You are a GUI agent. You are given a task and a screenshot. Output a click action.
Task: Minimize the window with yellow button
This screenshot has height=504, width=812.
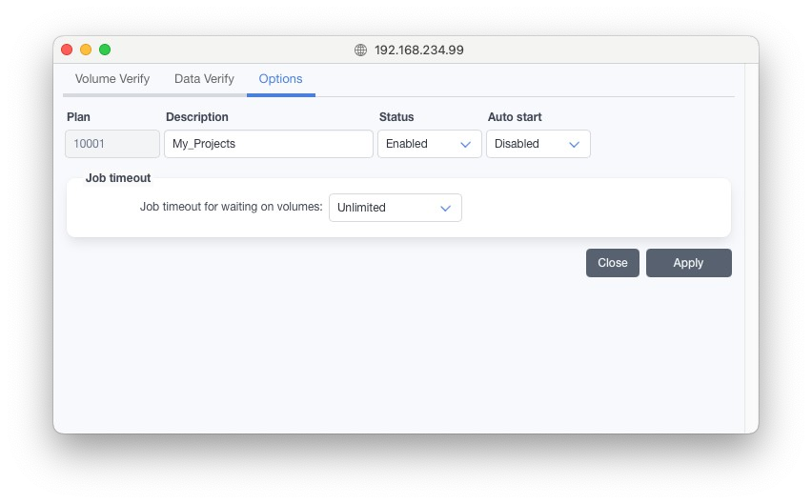click(x=86, y=50)
